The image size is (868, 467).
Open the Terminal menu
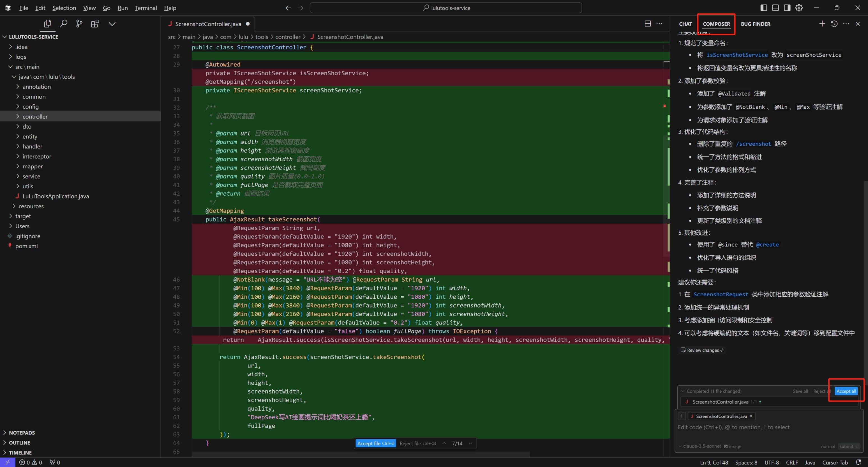[x=146, y=8]
